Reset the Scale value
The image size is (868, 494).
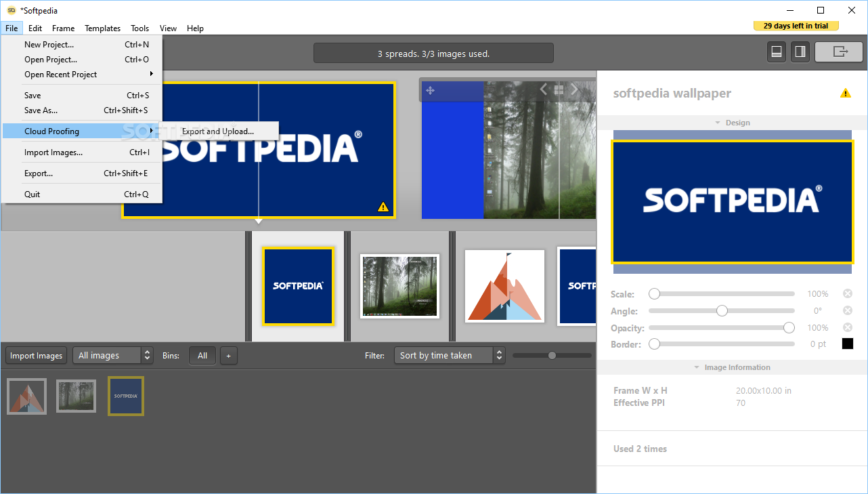click(x=848, y=293)
